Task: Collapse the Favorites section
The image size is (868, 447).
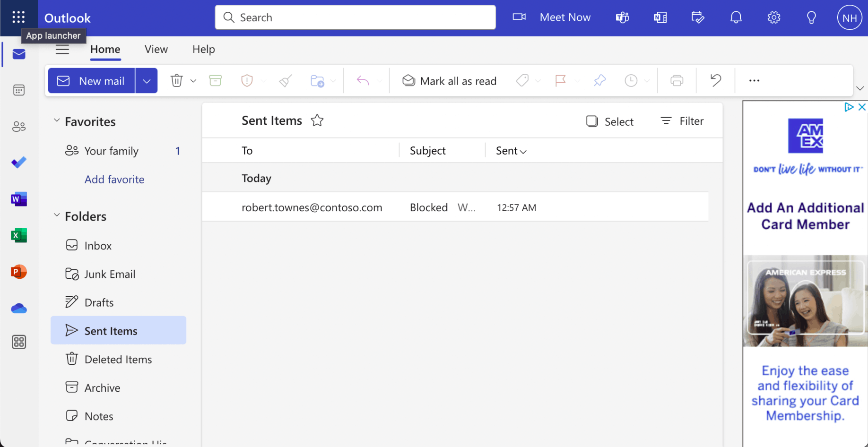Action: pos(57,121)
